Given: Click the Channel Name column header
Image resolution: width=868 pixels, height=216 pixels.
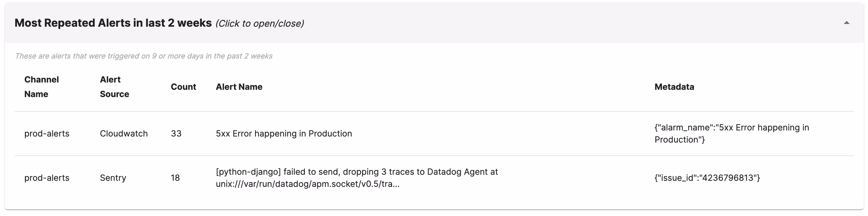Looking at the screenshot, I should click(x=41, y=87).
